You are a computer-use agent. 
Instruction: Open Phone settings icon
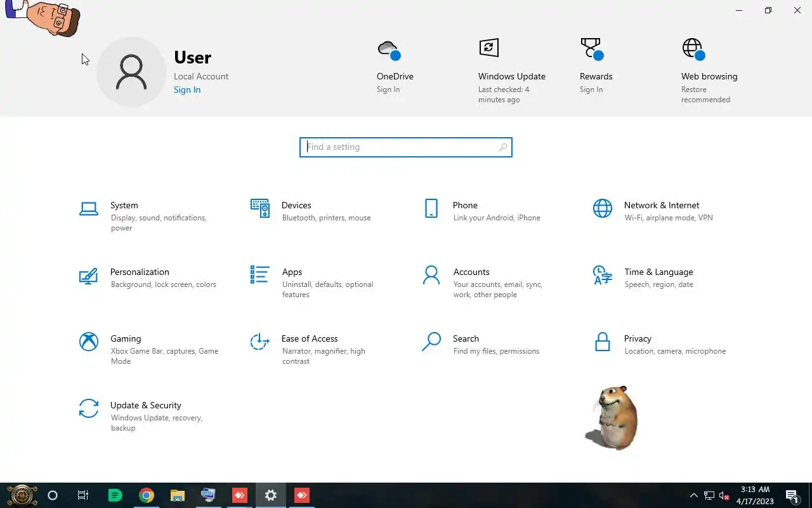click(x=431, y=208)
